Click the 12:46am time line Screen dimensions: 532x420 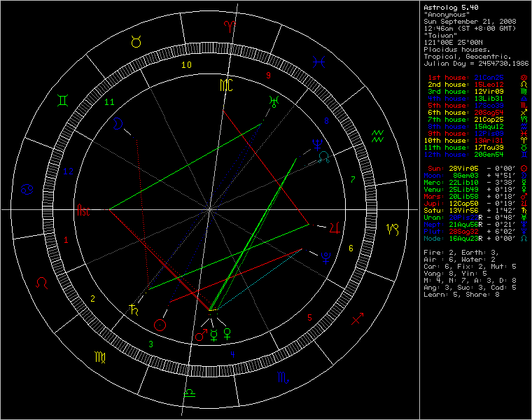(x=470, y=29)
